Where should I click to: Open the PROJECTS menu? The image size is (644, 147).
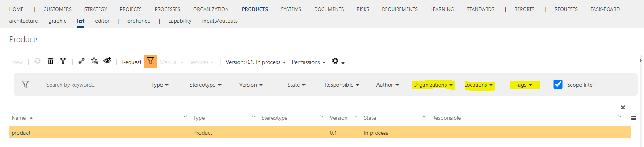click(x=131, y=9)
